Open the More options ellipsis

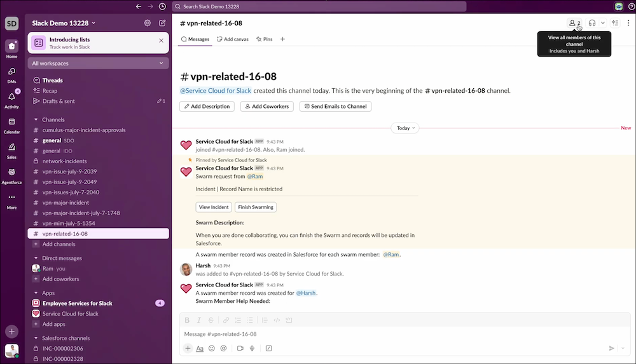coord(11,201)
